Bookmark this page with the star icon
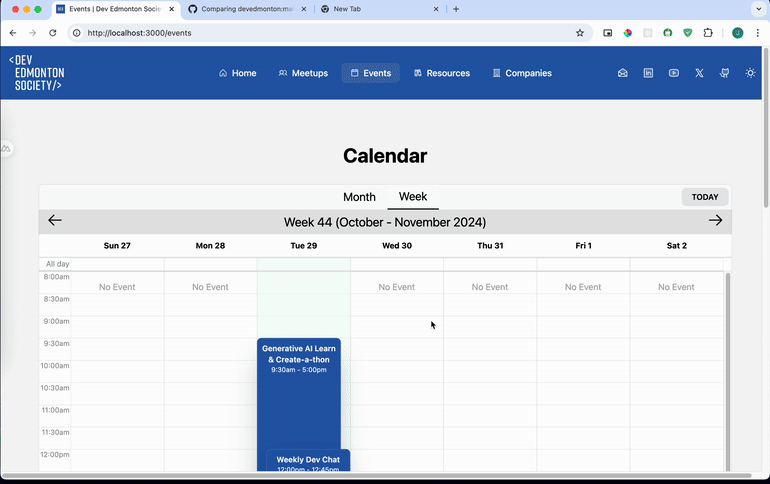 point(580,33)
